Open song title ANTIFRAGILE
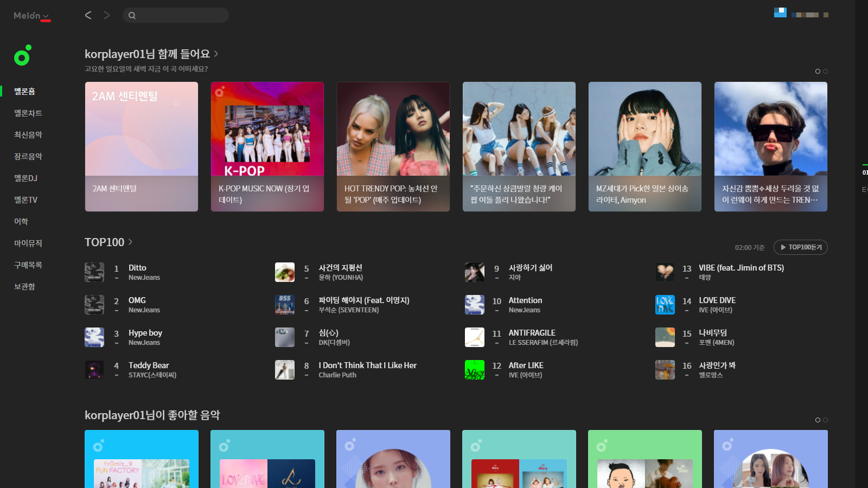 pos(532,333)
